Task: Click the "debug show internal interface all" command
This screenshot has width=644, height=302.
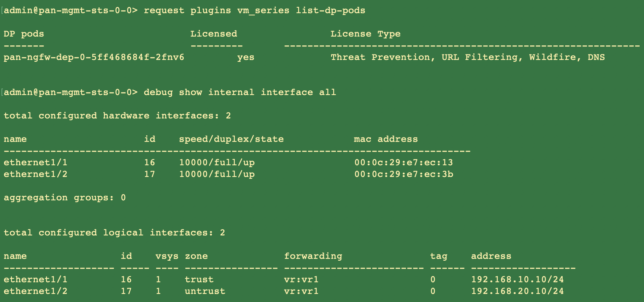Action: pyautogui.click(x=240, y=93)
